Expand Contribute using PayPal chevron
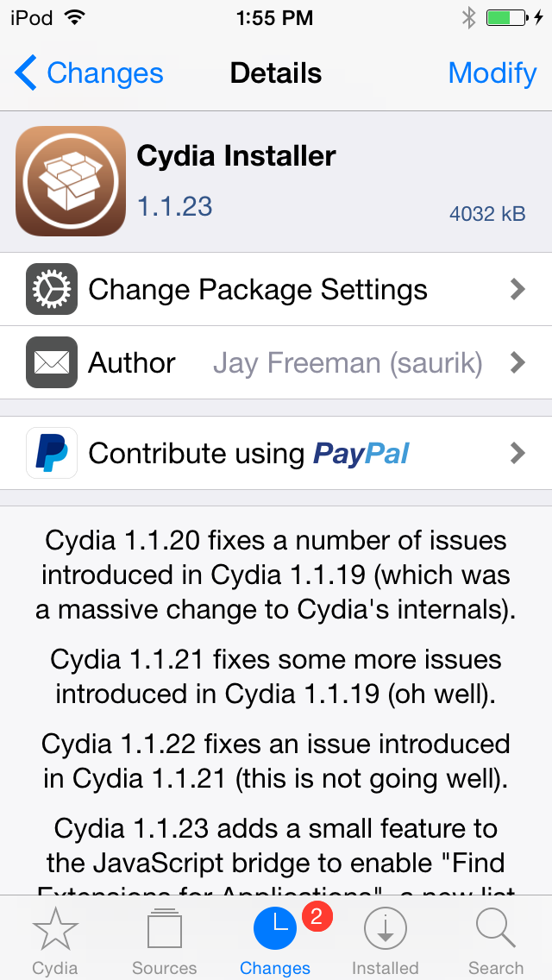This screenshot has height=980, width=552. (x=517, y=453)
